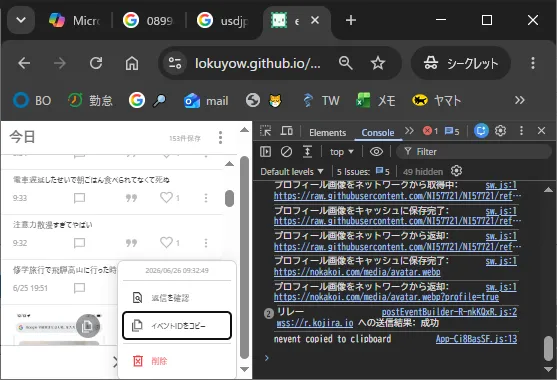Click the page's vertical scrollbar
557x380 pixels.
click(244, 257)
